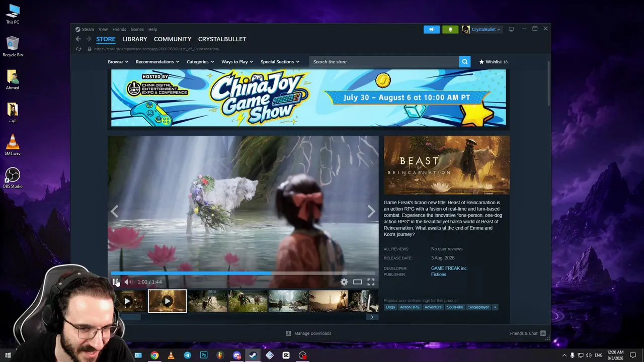Click the Big Picture mode monitor icon
The width and height of the screenshot is (644, 362).
tap(511, 29)
